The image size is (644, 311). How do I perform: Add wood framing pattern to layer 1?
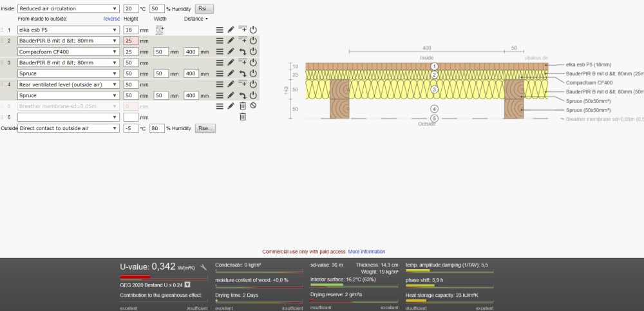click(159, 30)
